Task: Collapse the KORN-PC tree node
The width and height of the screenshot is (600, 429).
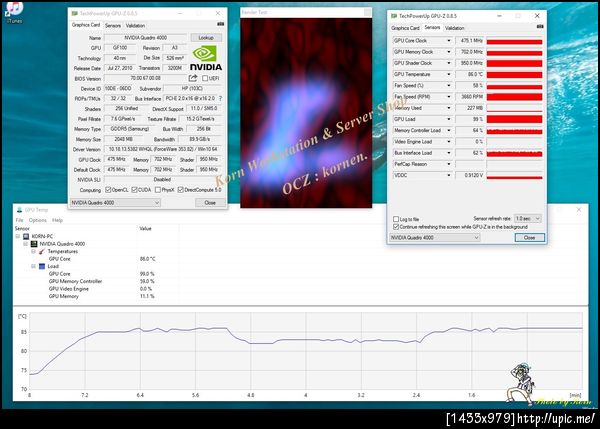Action: pos(18,237)
